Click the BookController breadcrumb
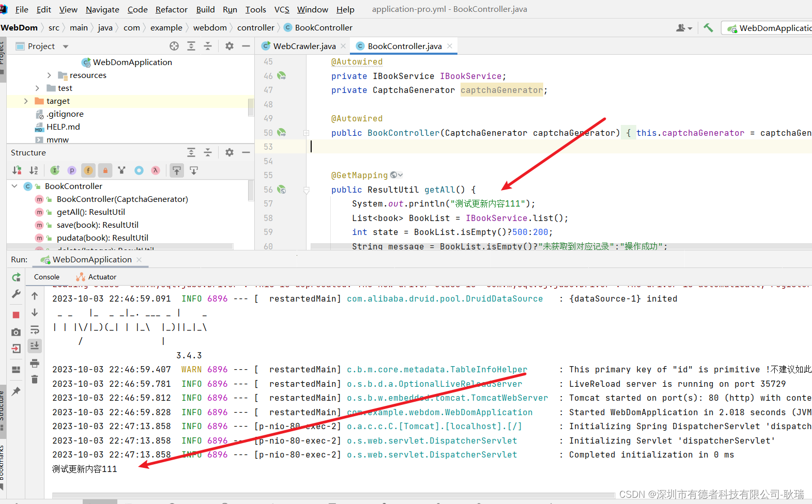This screenshot has width=812, height=504. click(318, 28)
